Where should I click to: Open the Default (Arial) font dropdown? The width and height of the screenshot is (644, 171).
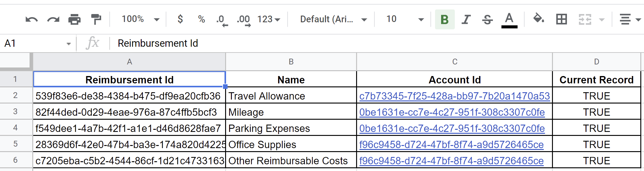pyautogui.click(x=333, y=19)
